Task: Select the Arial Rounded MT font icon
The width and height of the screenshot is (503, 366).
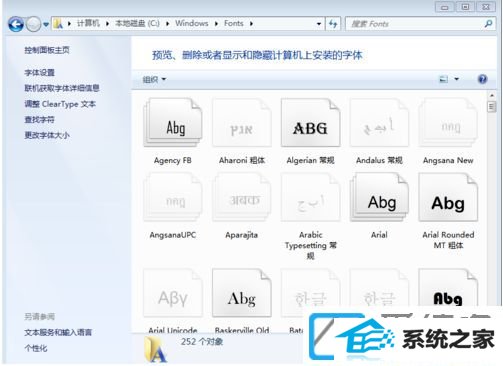Action: (x=448, y=197)
